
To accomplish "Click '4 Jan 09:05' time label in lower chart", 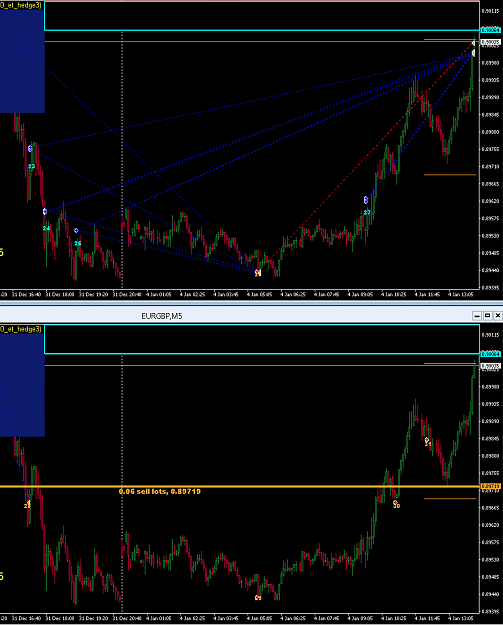I will point(360,618).
